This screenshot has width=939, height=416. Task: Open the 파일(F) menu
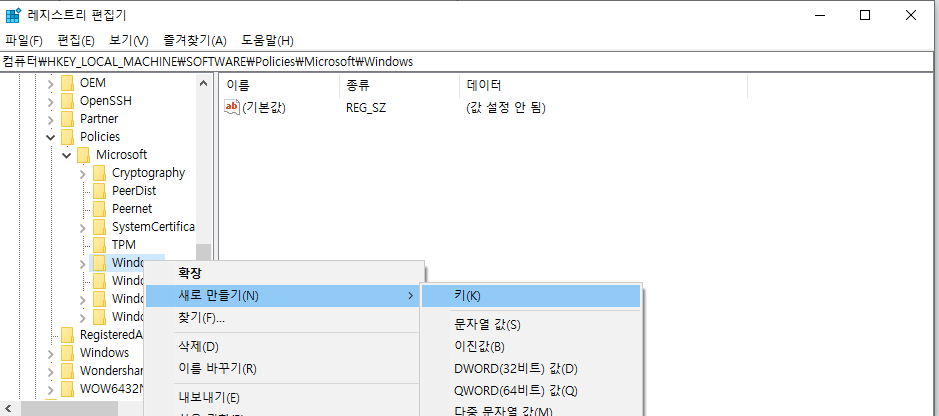point(24,41)
